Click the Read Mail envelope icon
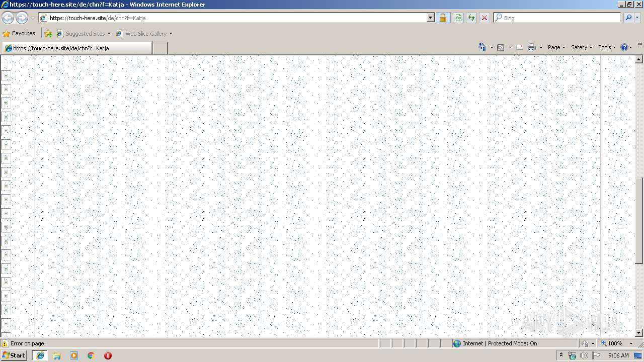Screen dimensions: 644x362 tap(520, 47)
